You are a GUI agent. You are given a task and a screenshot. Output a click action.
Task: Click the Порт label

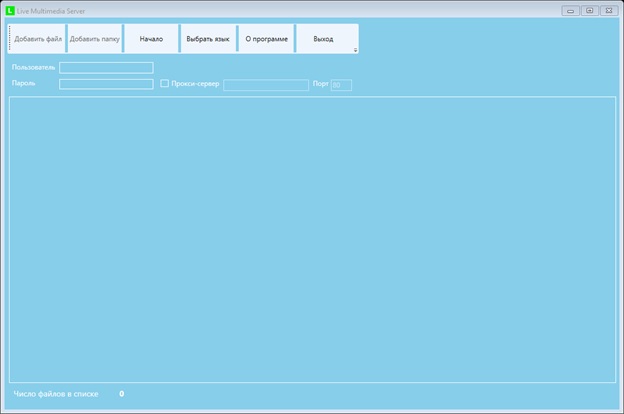[320, 84]
